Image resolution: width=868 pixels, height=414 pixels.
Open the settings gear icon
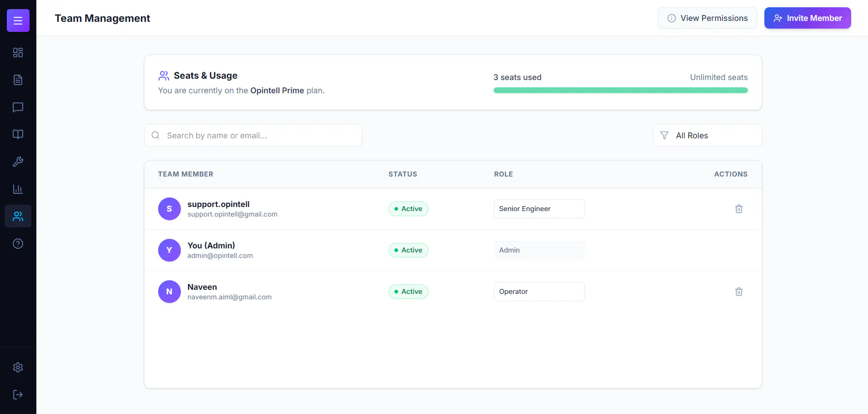tap(18, 367)
